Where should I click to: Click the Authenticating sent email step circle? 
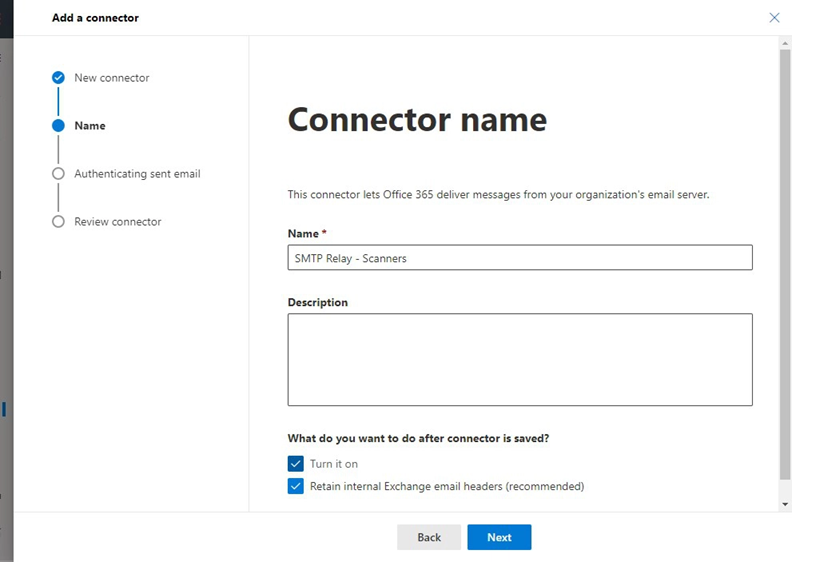pyautogui.click(x=58, y=174)
